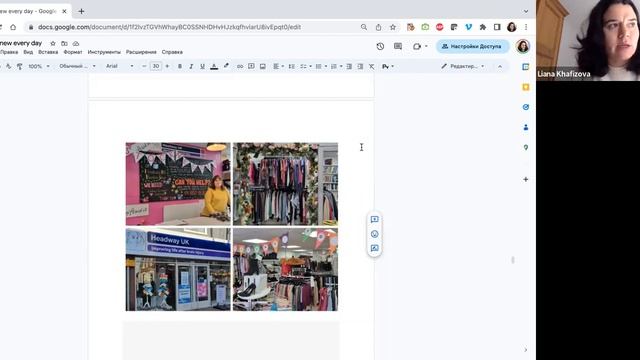Viewport: 640px width, 360px height.
Task: Close the Google Docs browser tab
Action: (x=64, y=11)
